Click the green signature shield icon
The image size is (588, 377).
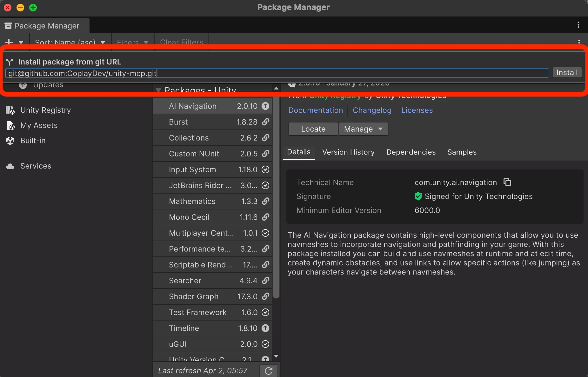(x=418, y=196)
